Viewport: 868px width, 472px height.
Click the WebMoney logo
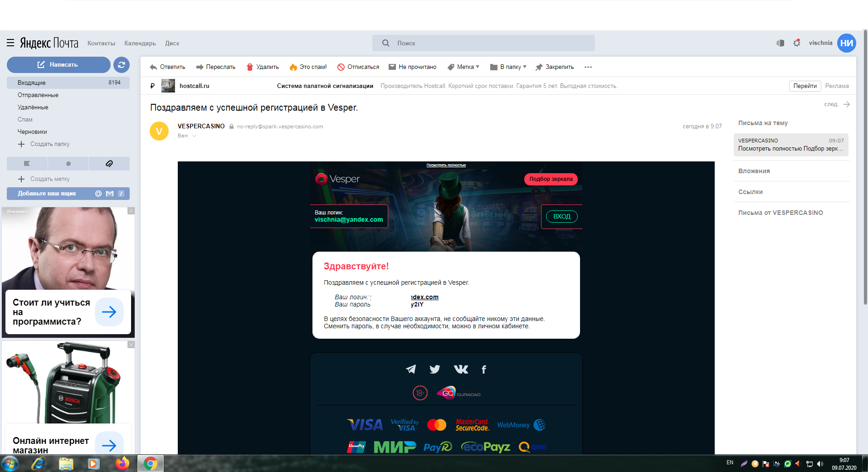pyautogui.click(x=521, y=425)
